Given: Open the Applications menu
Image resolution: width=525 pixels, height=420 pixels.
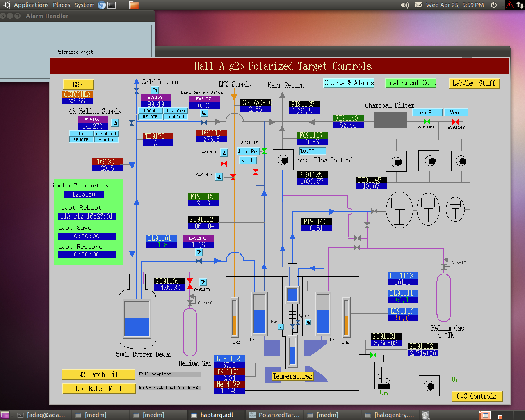Looking at the screenshot, I should (x=31, y=5).
